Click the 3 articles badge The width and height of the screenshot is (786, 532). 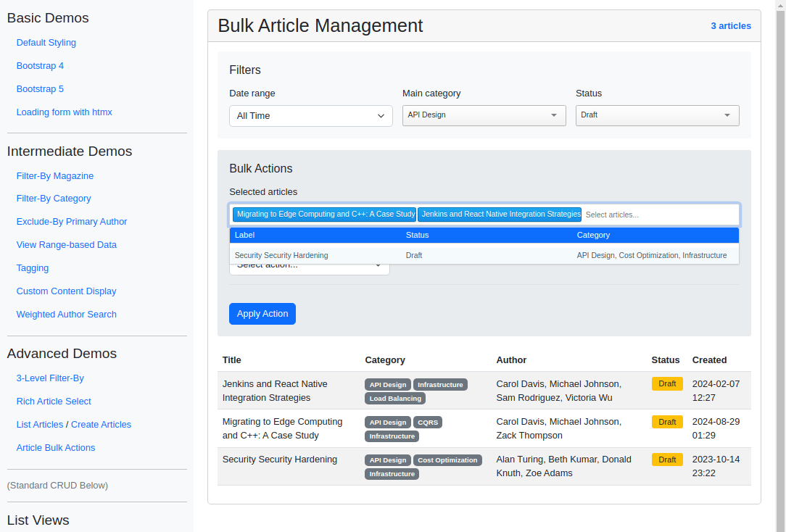[x=731, y=25]
